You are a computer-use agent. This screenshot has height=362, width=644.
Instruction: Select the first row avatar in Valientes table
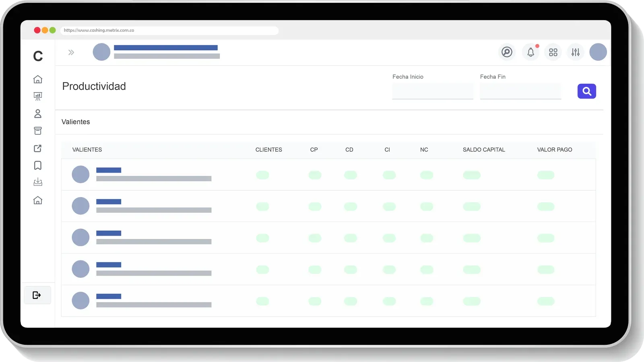[80, 175]
